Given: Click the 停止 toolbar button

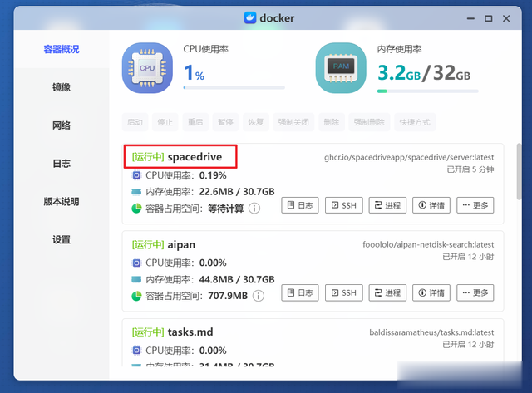Looking at the screenshot, I should pyautogui.click(x=165, y=122).
